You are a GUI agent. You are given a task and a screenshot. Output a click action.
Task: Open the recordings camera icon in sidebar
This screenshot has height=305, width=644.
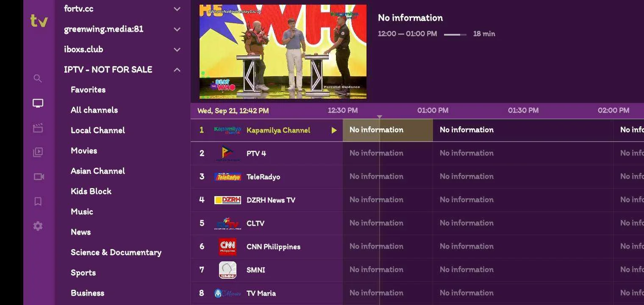(x=39, y=177)
